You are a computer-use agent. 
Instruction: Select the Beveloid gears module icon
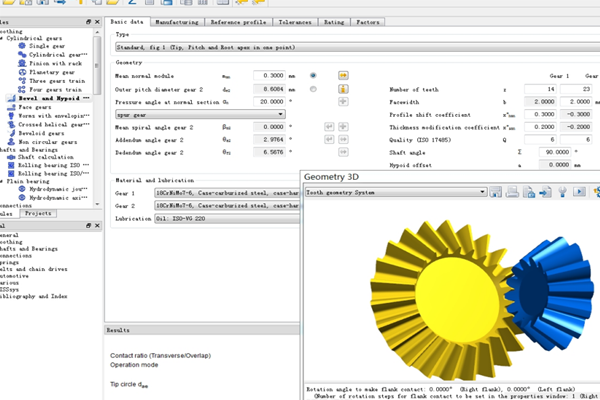point(11,133)
